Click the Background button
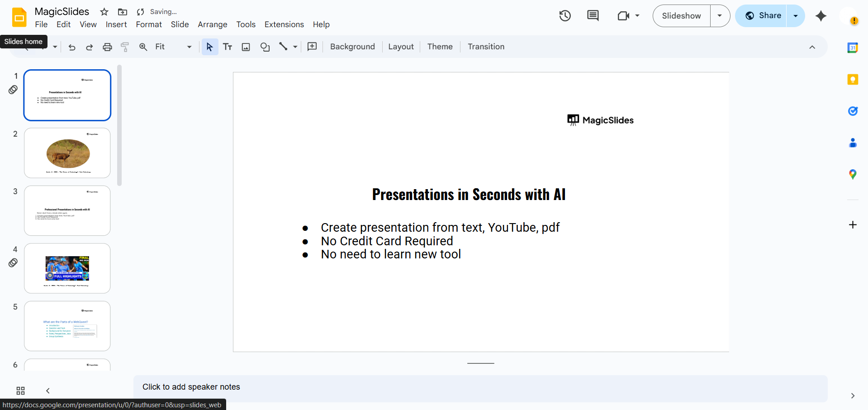The image size is (868, 410). click(x=352, y=47)
